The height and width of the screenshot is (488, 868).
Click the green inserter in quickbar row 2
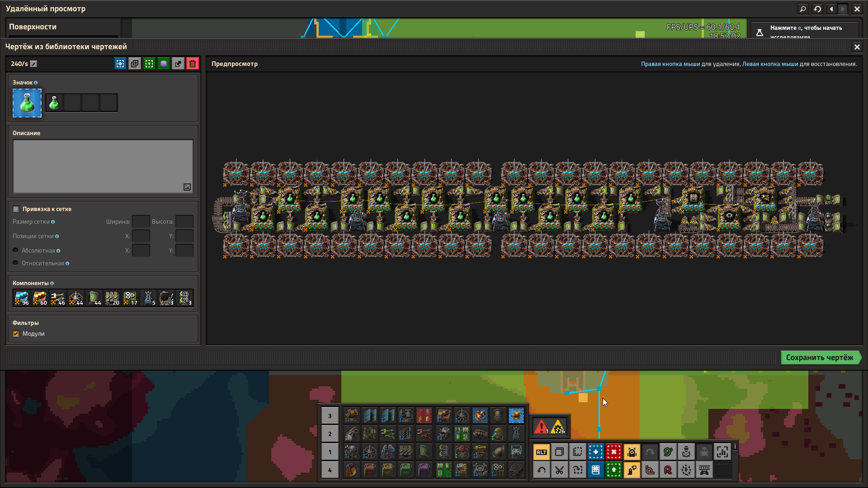point(387,434)
